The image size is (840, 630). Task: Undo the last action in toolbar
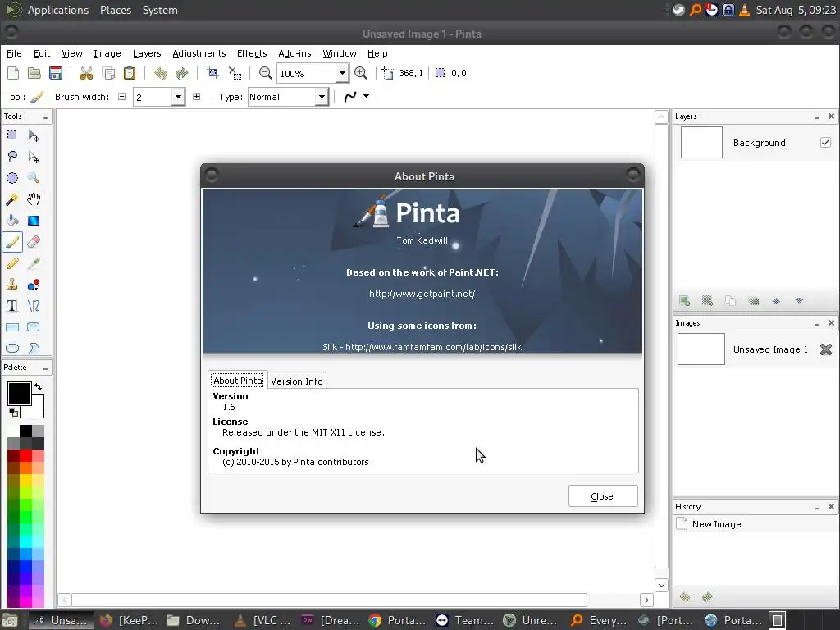coord(160,73)
